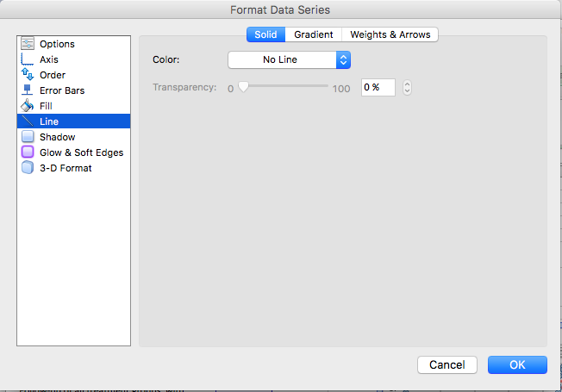Open the Weights & Arrows tab
The height and width of the screenshot is (392, 562).
[x=391, y=34]
